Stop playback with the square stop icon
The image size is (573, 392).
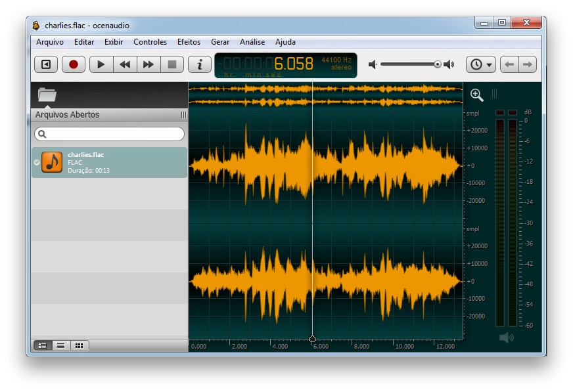point(172,64)
